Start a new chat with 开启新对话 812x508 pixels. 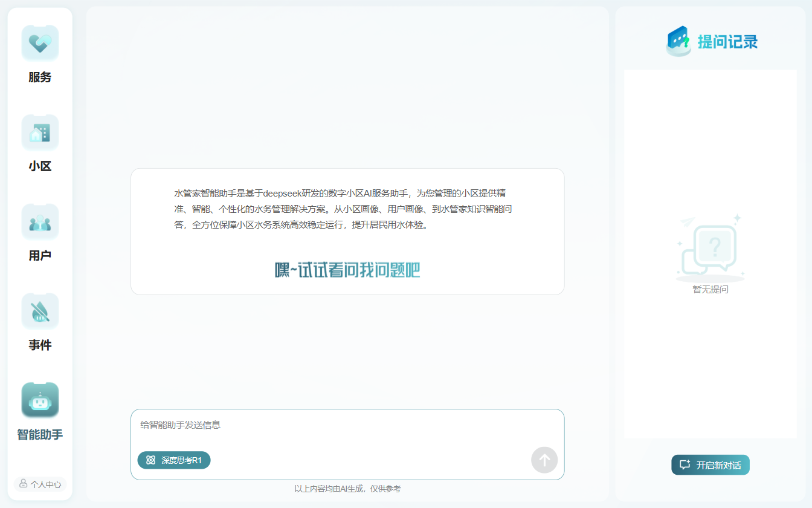710,465
